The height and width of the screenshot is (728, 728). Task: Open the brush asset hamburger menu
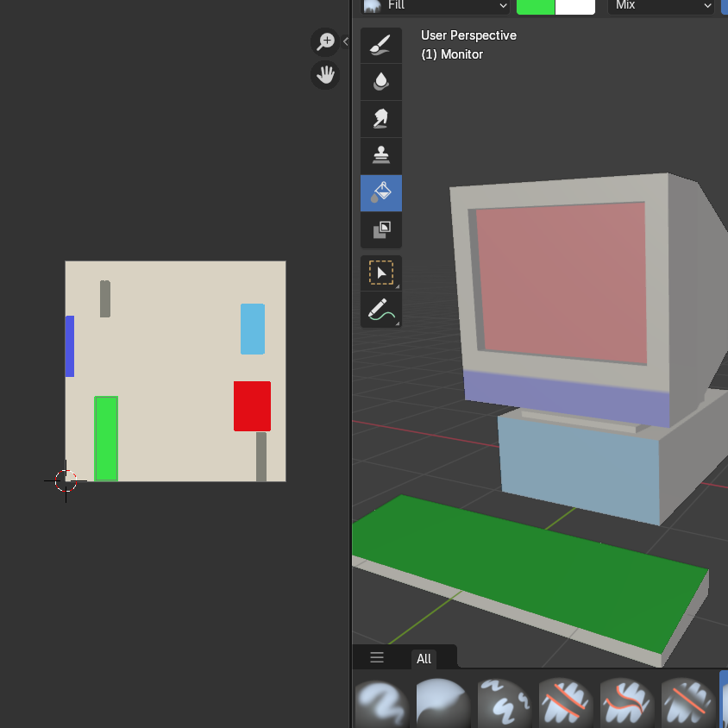coord(377,657)
